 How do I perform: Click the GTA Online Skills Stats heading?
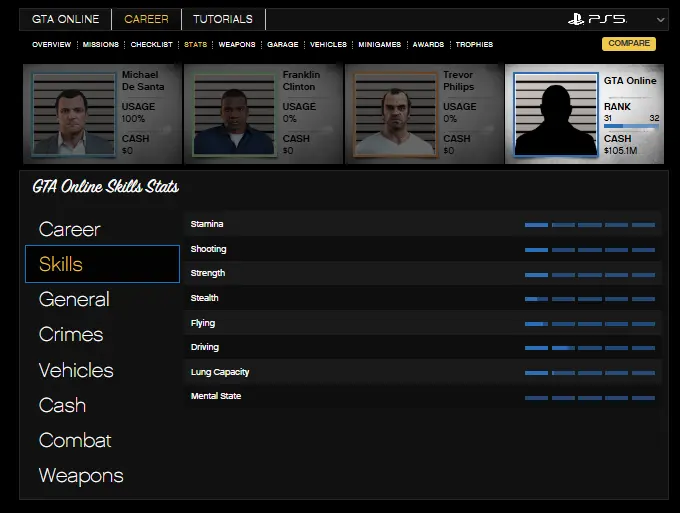point(105,186)
